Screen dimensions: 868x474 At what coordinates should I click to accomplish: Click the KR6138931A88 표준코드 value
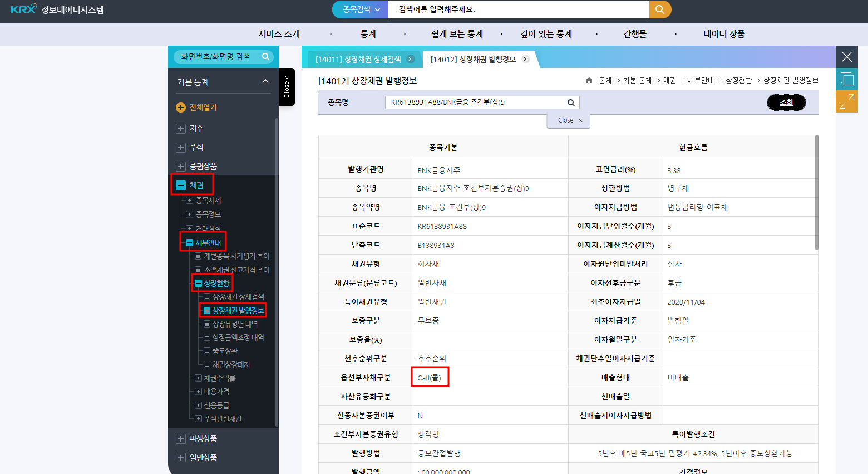click(x=442, y=226)
